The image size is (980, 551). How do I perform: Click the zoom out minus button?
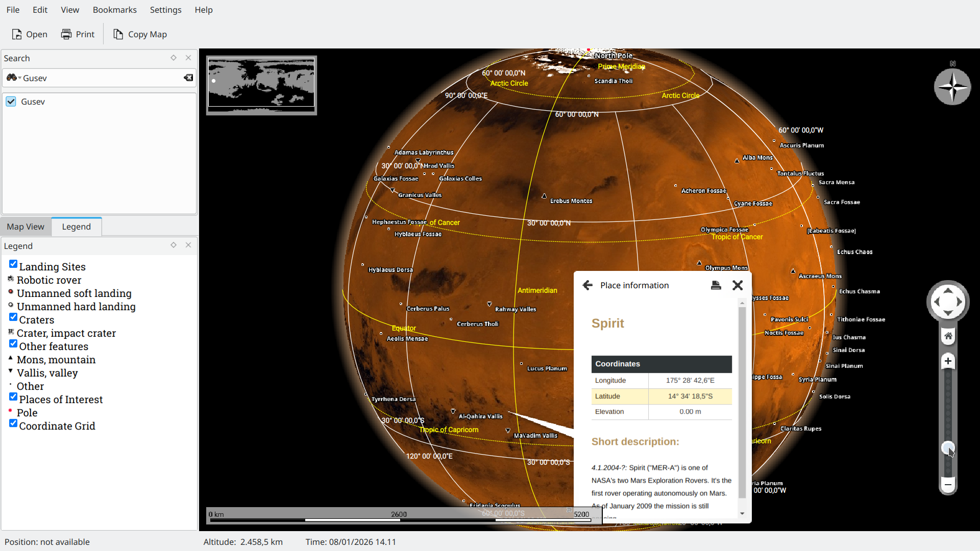pos(948,485)
